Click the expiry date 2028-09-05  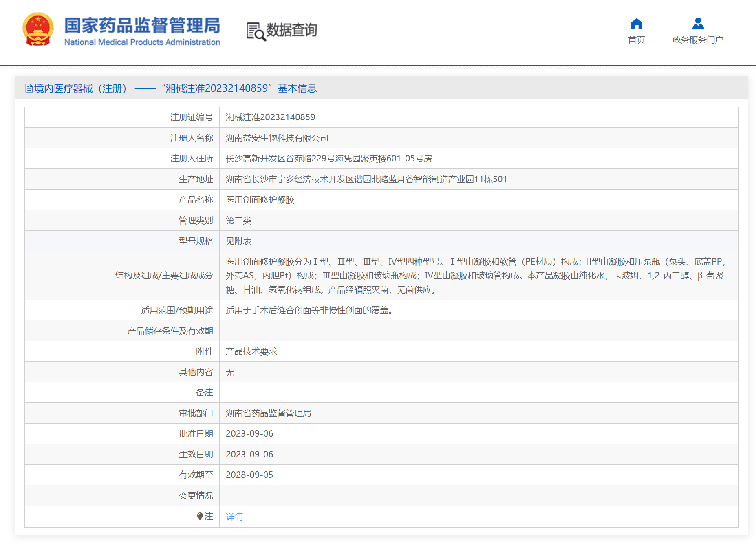249,475
